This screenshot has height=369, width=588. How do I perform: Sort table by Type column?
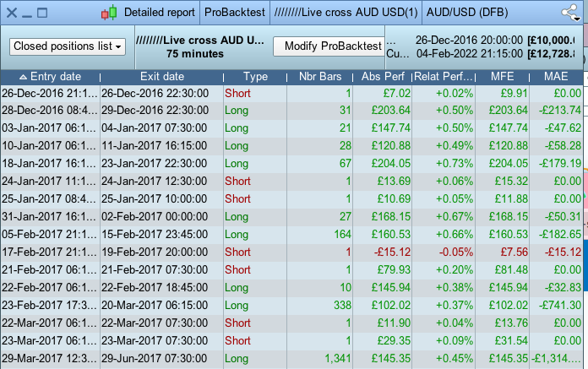[x=255, y=77]
